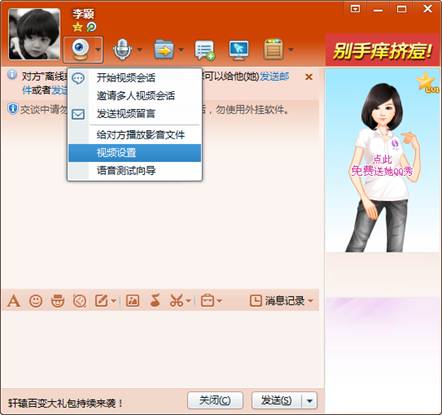Expand the microphone options arrow
Screen dimensions: 442x415
140,50
